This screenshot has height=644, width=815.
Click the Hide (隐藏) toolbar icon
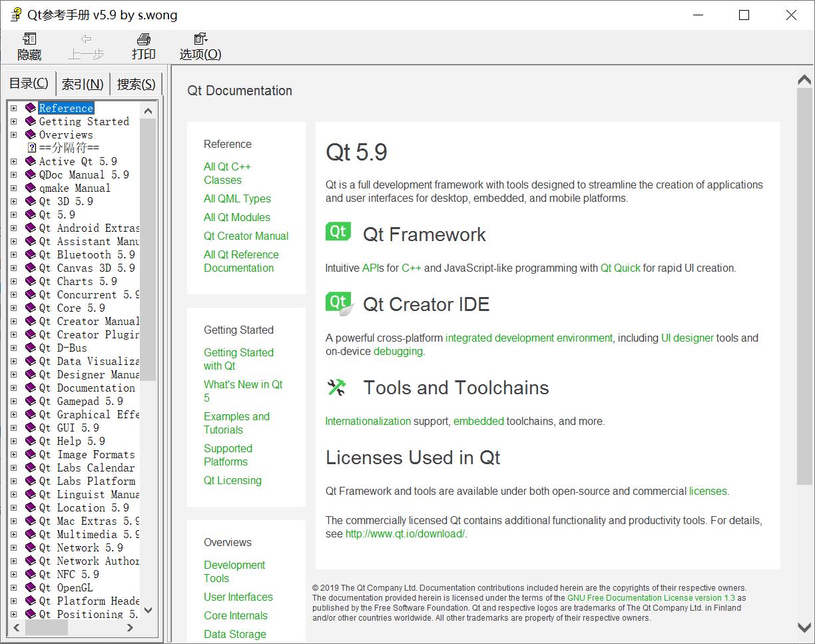(29, 40)
